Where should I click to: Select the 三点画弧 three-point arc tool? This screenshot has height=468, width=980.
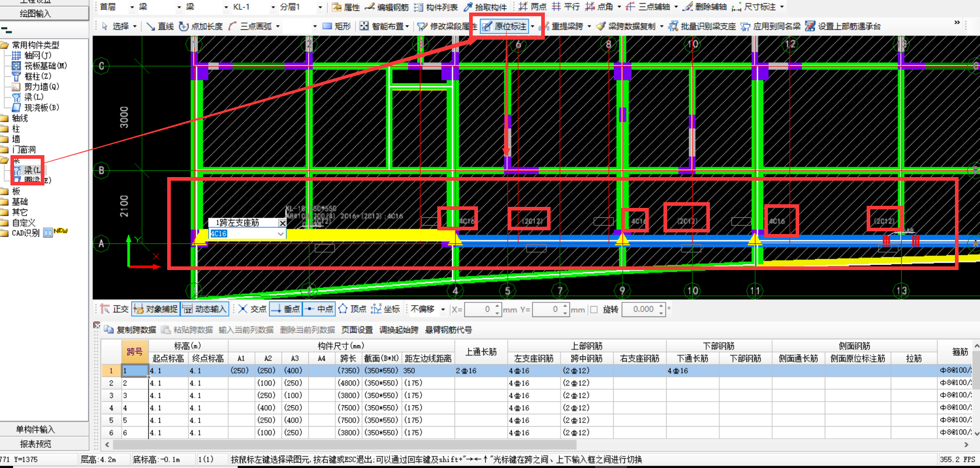(x=250, y=26)
